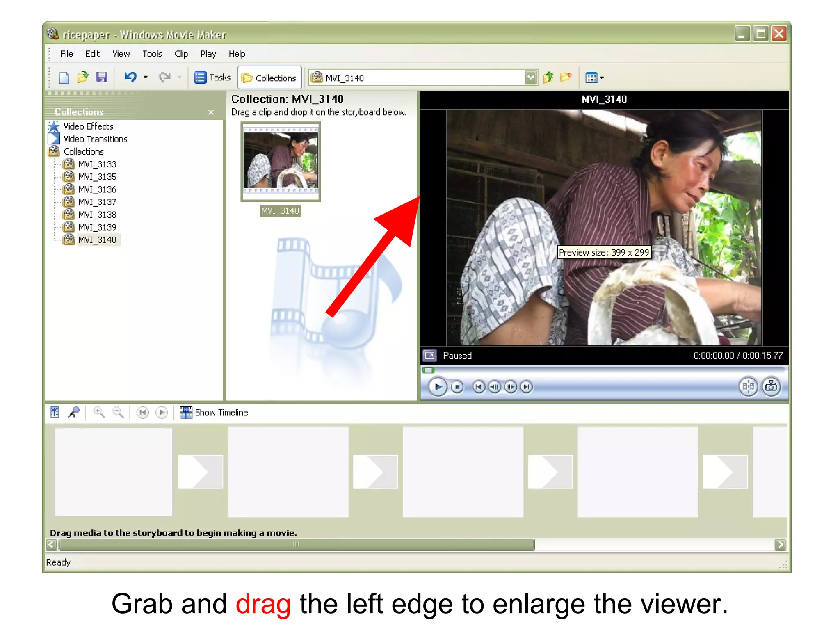Open the Edit menu
The height and width of the screenshot is (630, 840).
pos(92,54)
